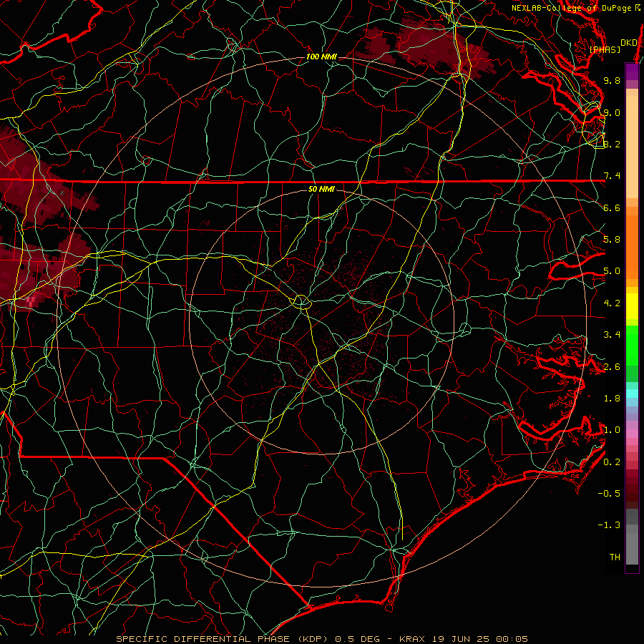This screenshot has height=644, width=644.
Task: Pick the yellow segment of the color bar
Action: (x=632, y=306)
